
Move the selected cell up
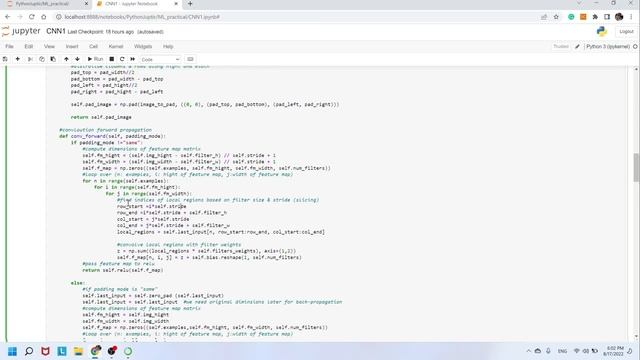tap(66, 59)
